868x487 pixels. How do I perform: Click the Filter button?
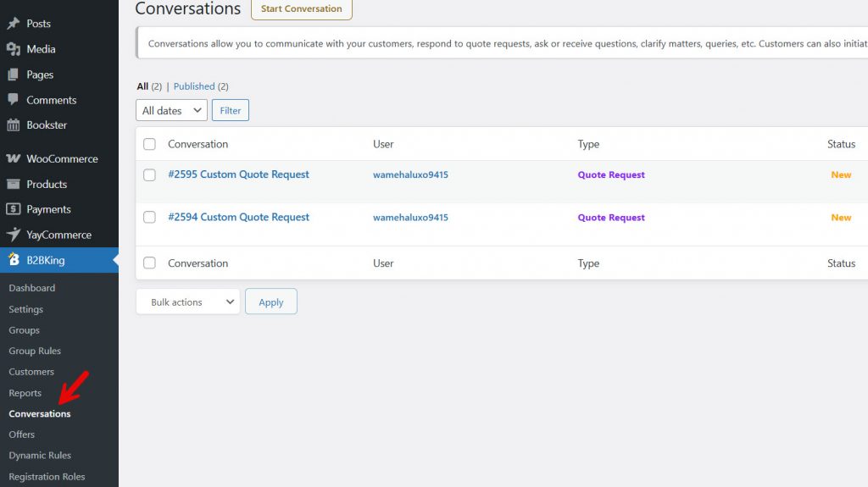click(x=231, y=110)
